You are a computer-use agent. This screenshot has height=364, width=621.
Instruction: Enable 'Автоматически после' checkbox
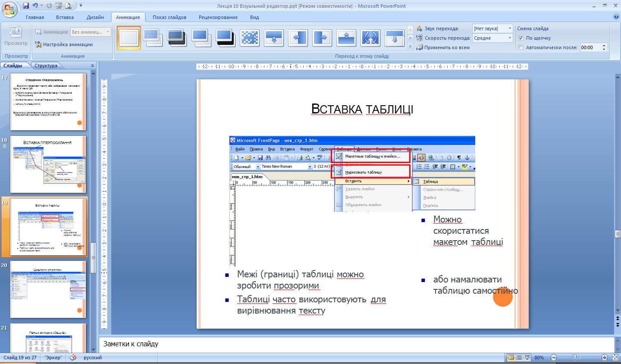coord(521,47)
